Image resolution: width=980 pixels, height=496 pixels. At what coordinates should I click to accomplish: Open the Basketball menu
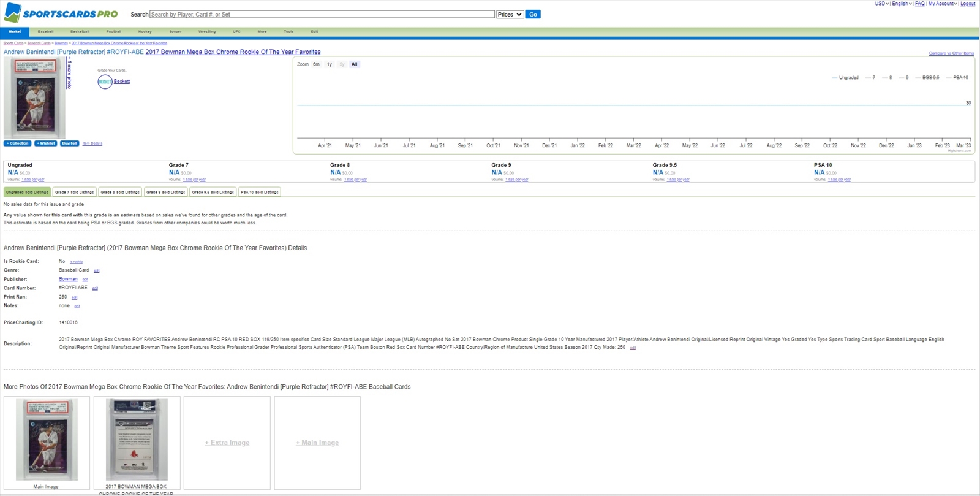tap(80, 31)
